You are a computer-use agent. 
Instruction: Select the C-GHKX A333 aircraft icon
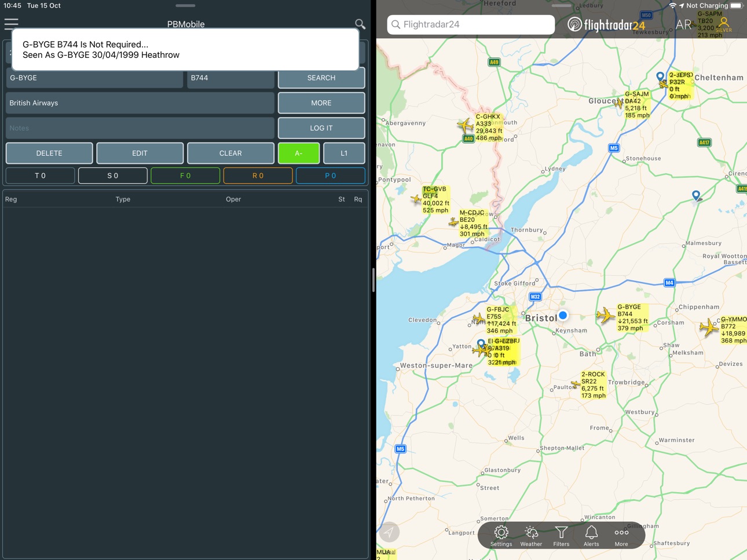(x=465, y=125)
